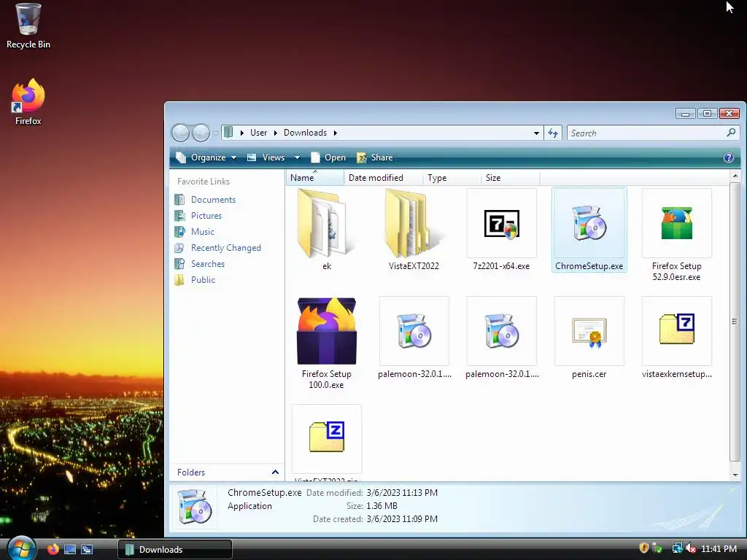Open Pictures favorite link

pos(206,216)
